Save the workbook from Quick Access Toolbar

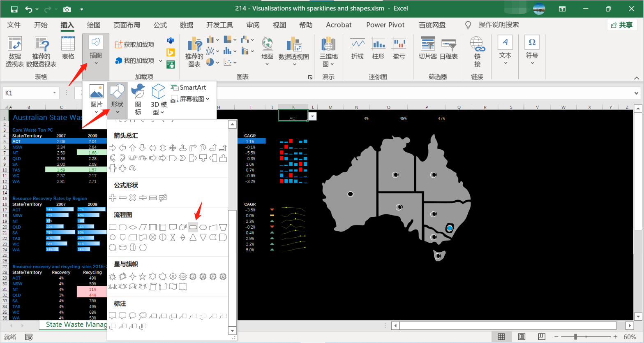click(x=14, y=9)
